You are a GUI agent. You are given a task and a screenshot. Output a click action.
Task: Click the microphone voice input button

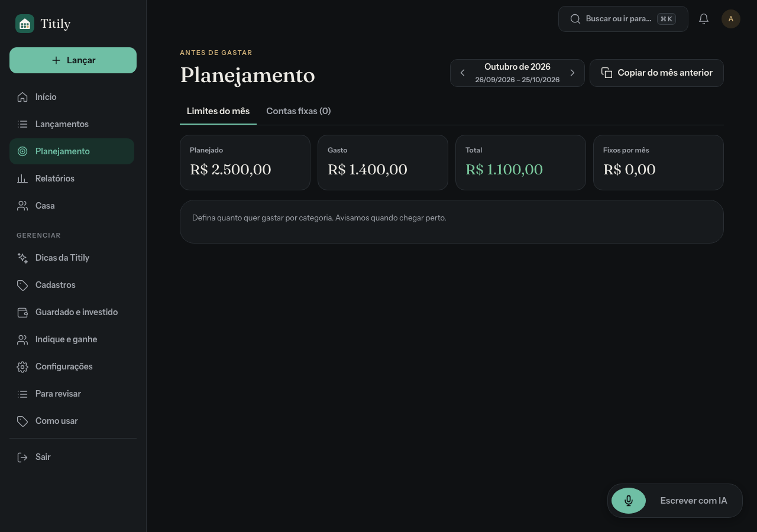(x=629, y=501)
